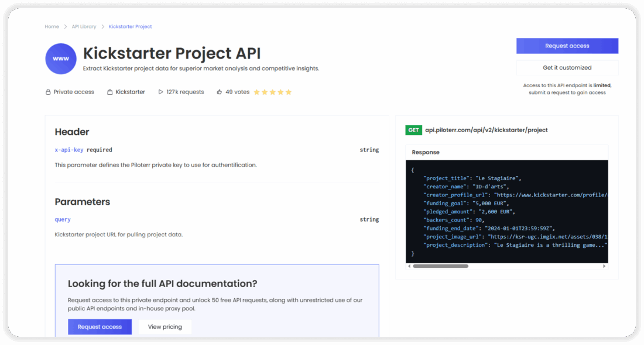
Task: Click the thumbs-up icon beside 49 votes
Action: click(x=220, y=92)
